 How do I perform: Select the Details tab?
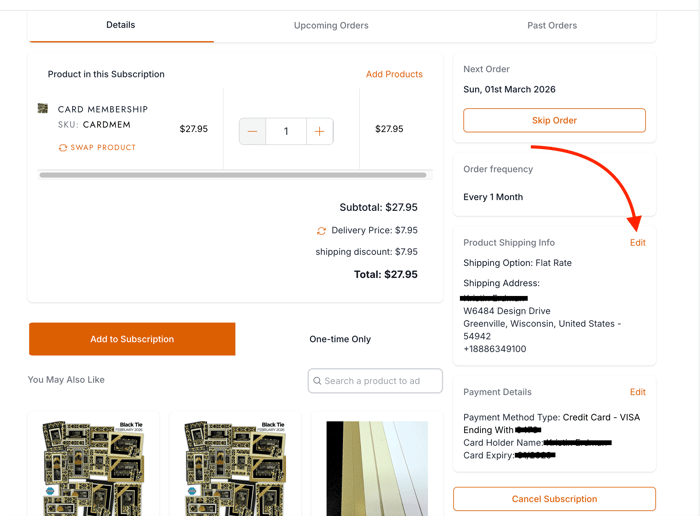(121, 25)
